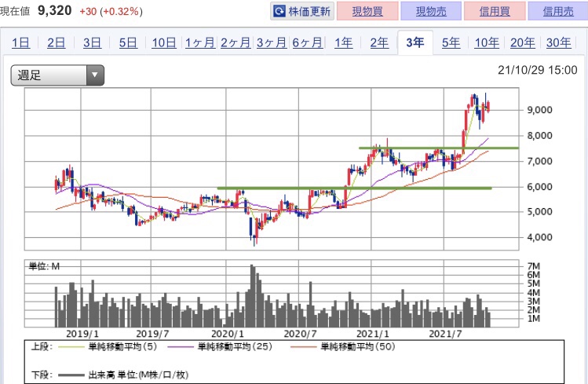Screen dimensions: 588x384
Task: Click the 出来高 volume legend entry
Action: [138, 375]
